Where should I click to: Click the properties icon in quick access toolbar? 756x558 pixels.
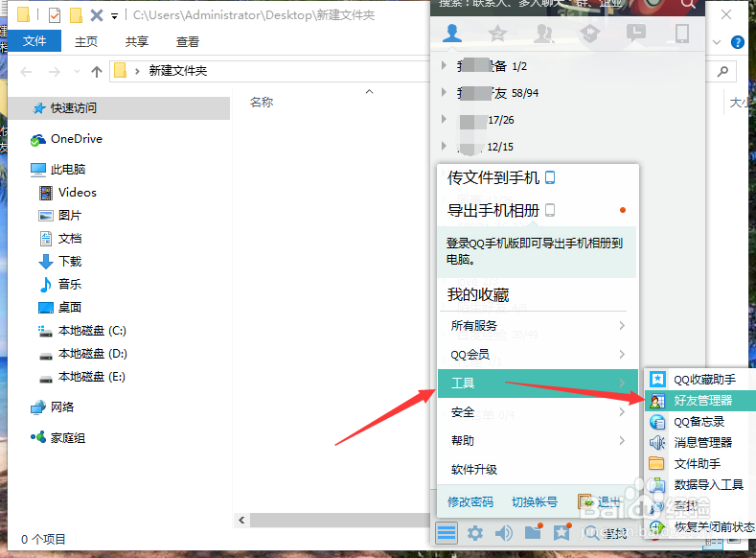click(x=55, y=15)
